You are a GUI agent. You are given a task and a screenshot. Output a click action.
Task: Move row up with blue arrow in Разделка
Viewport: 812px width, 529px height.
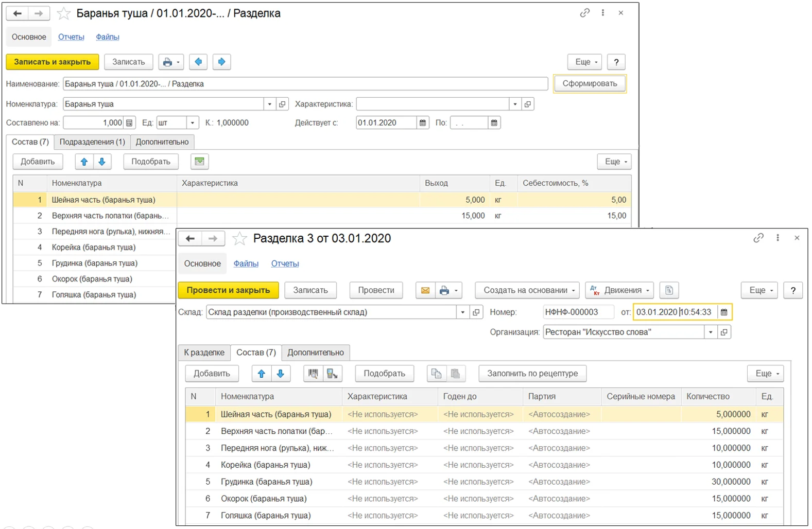[262, 374]
